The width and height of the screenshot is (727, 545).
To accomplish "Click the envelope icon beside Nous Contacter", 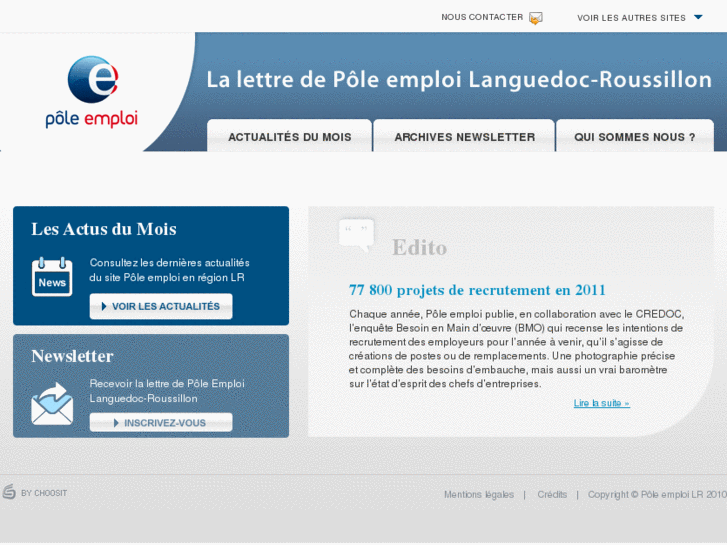I will (x=536, y=18).
